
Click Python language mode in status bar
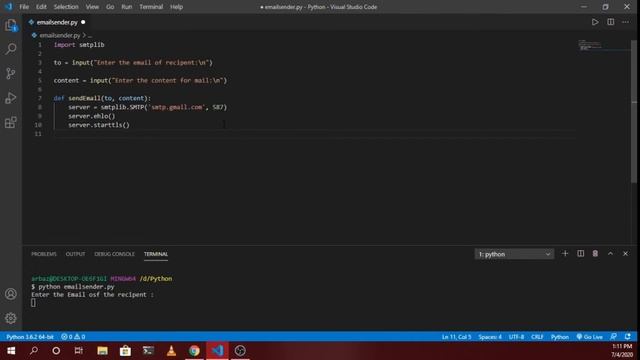[560, 337]
